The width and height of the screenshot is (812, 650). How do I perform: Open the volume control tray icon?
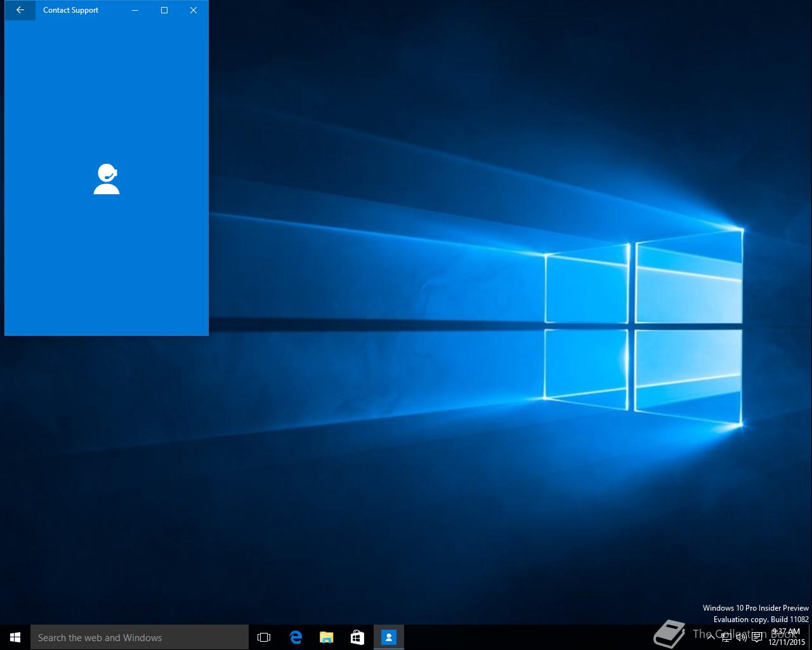742,637
